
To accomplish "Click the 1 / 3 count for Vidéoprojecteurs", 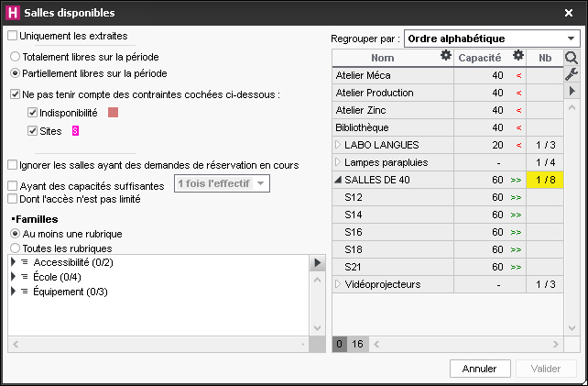I will 545,284.
